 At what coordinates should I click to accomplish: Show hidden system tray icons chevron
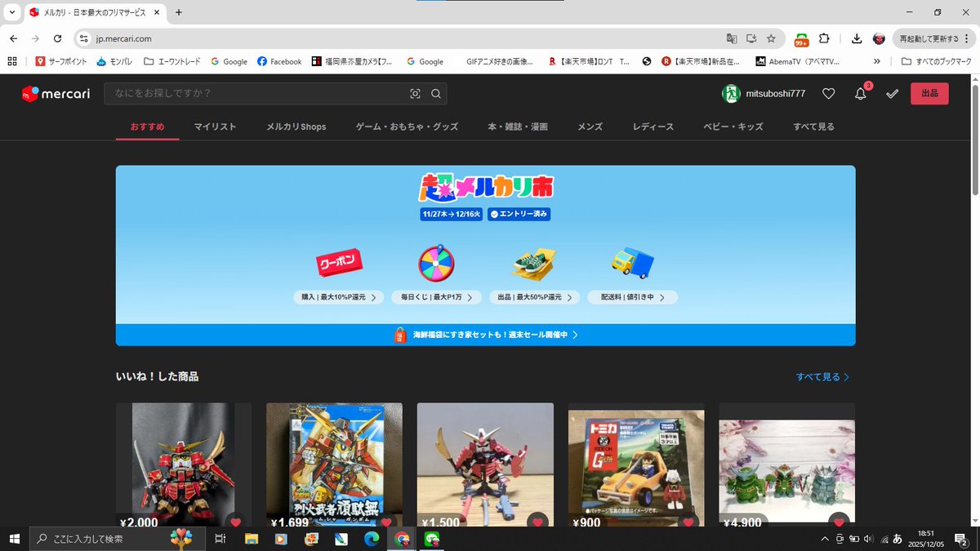[823, 539]
